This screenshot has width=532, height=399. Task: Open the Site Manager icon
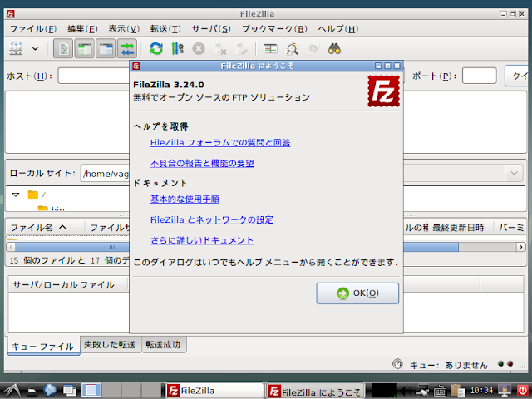point(16,49)
